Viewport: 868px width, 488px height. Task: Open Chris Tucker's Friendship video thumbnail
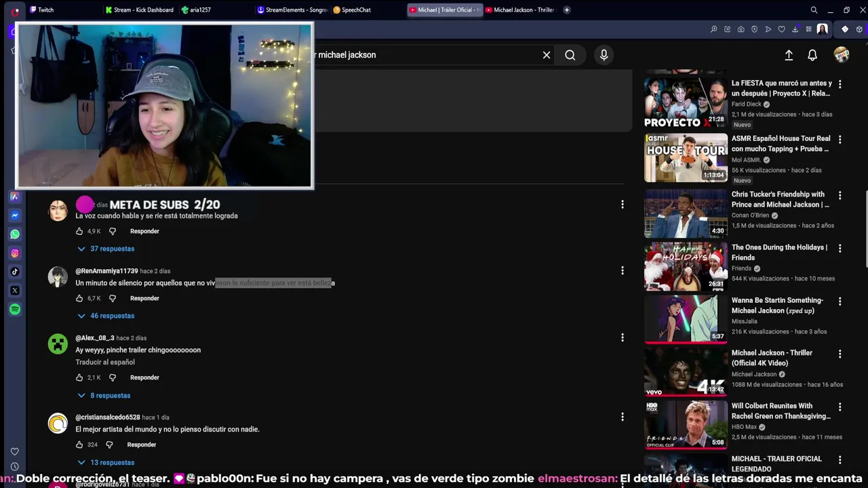pyautogui.click(x=686, y=213)
